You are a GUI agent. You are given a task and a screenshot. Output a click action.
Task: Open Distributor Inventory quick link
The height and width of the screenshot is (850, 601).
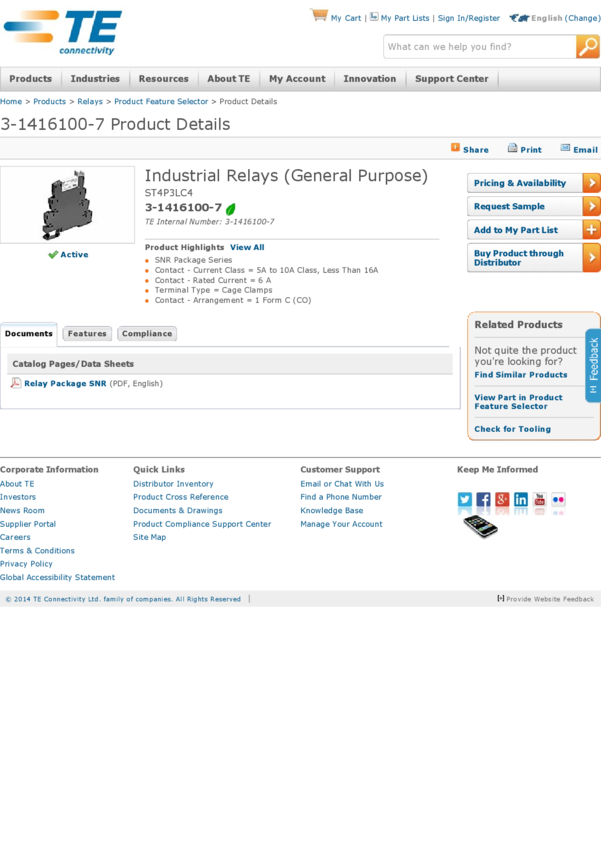(x=173, y=484)
